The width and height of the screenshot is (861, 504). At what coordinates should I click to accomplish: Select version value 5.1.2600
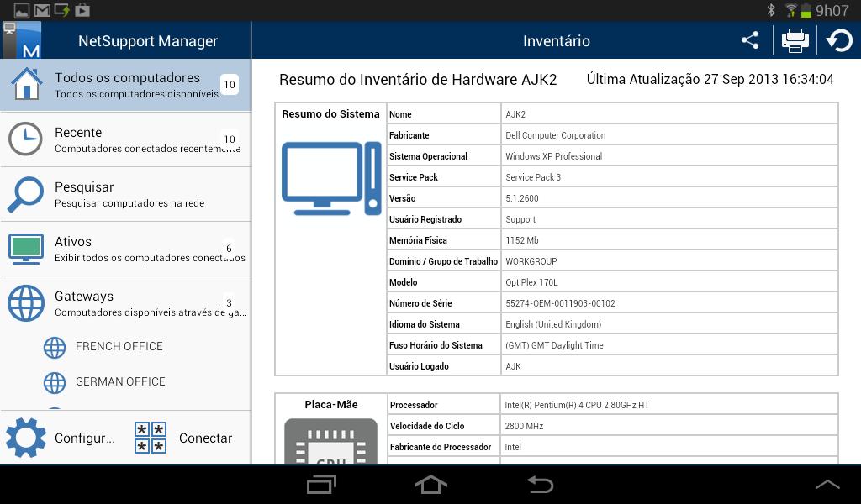click(x=521, y=198)
